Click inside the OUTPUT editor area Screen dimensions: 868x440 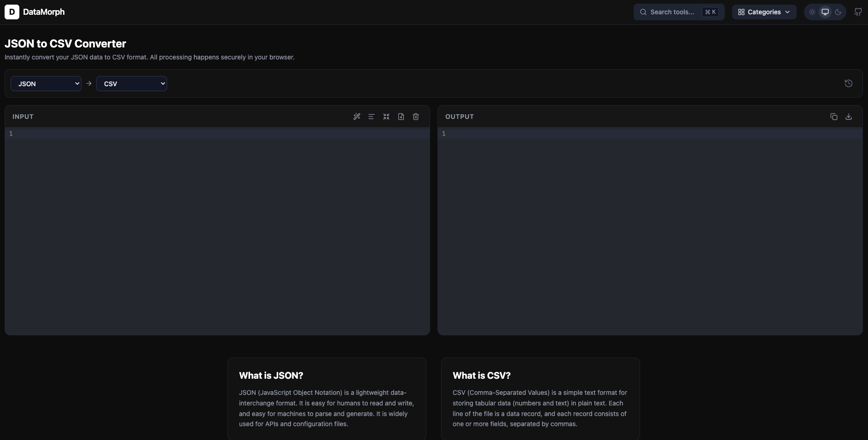tap(650, 231)
